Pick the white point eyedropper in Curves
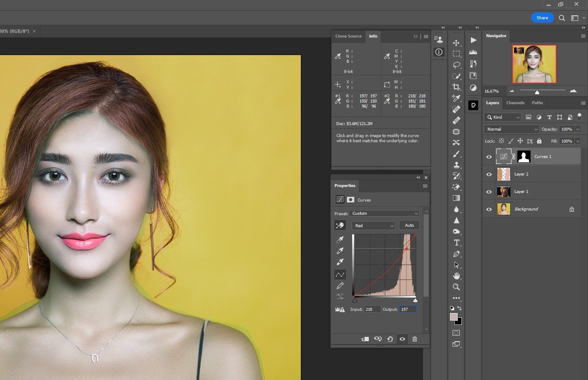 tap(340, 262)
